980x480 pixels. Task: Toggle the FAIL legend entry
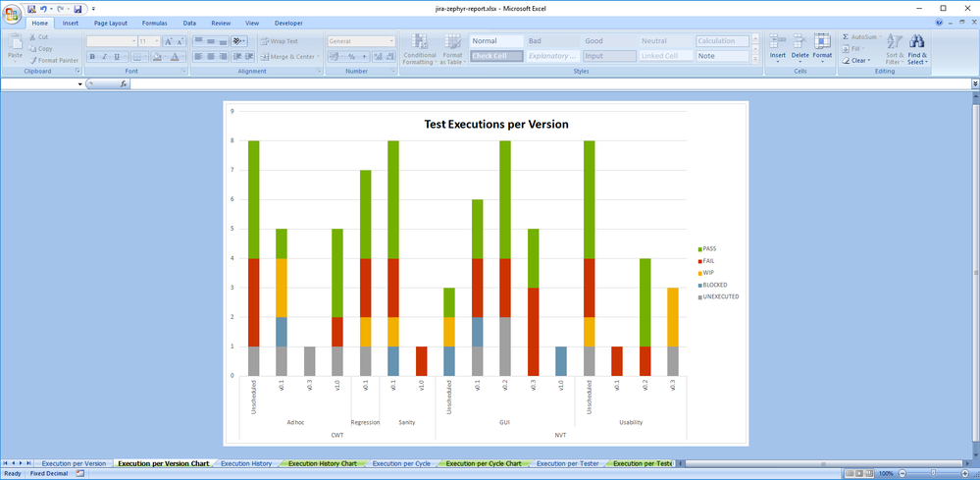pos(708,261)
